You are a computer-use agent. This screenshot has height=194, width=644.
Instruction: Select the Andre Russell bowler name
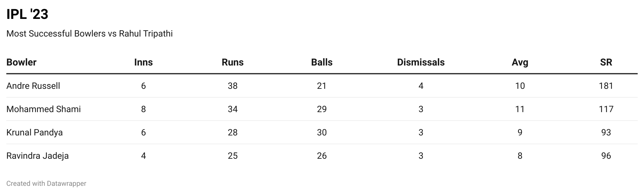(33, 86)
